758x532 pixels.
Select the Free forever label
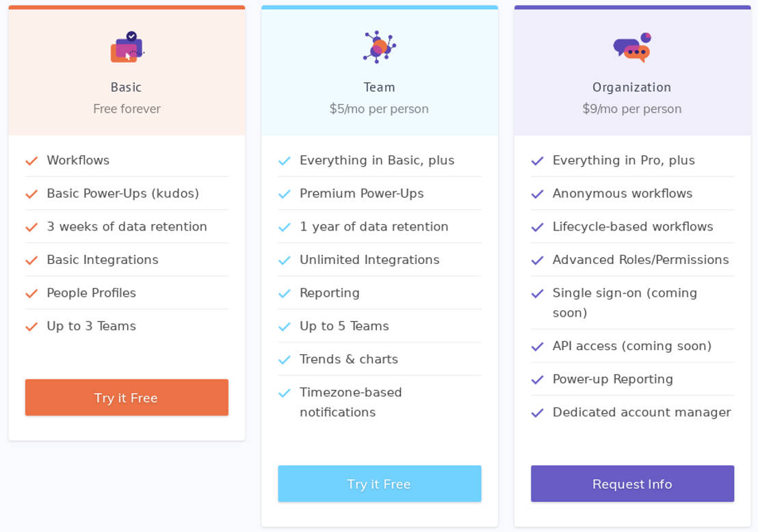126,108
